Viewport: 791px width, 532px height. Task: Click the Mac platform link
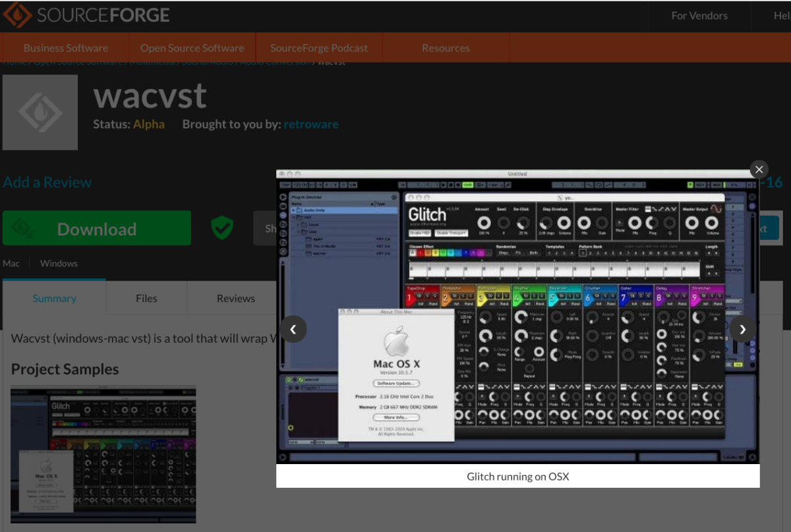11,263
